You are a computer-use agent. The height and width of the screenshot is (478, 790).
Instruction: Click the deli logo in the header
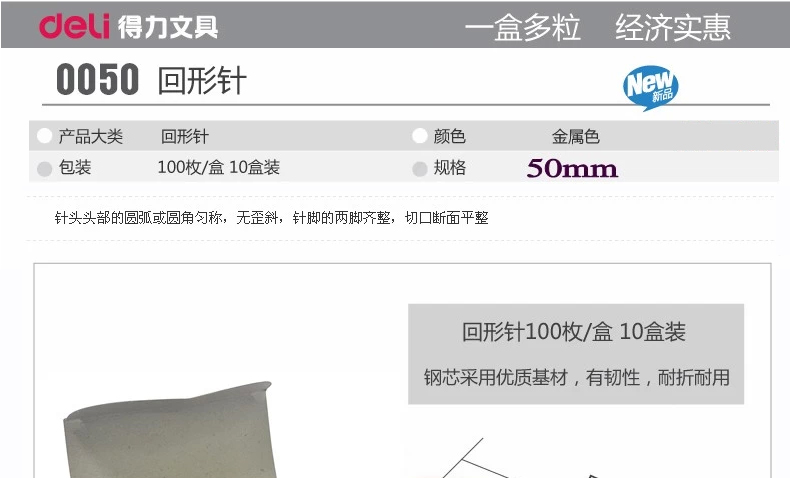click(74, 26)
